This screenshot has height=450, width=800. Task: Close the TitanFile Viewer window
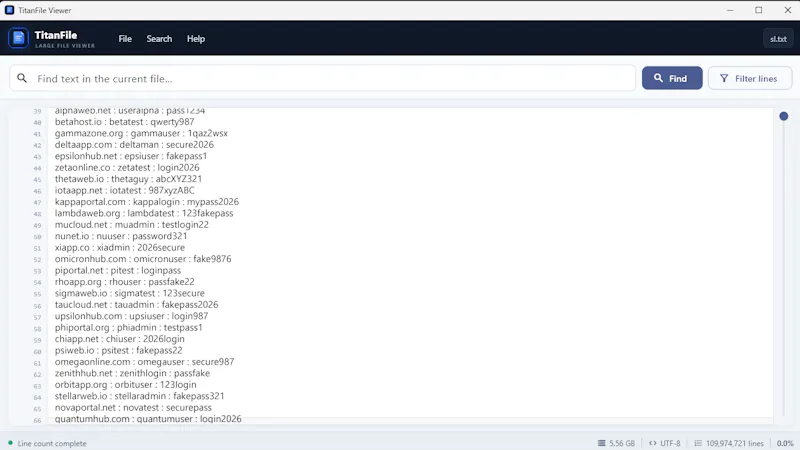pyautogui.click(x=787, y=10)
